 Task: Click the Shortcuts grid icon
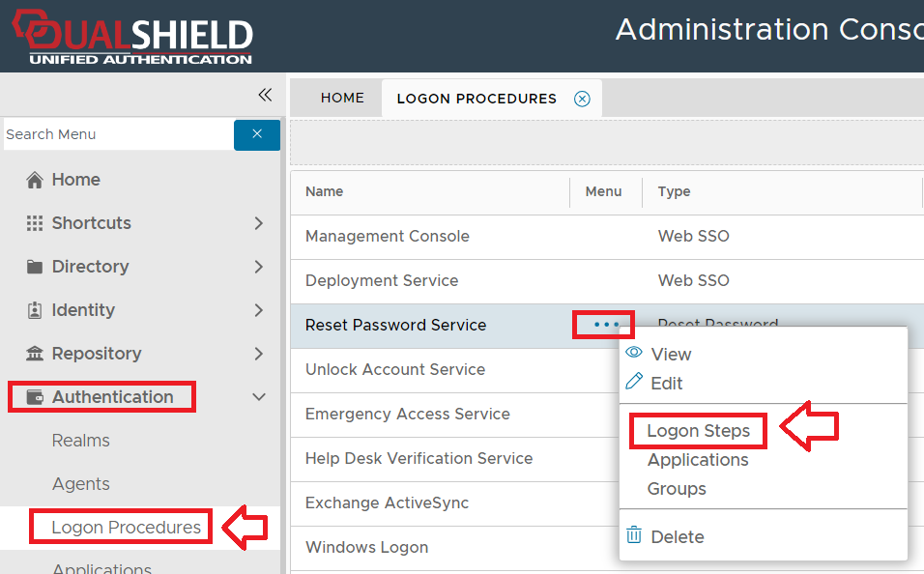pos(35,223)
